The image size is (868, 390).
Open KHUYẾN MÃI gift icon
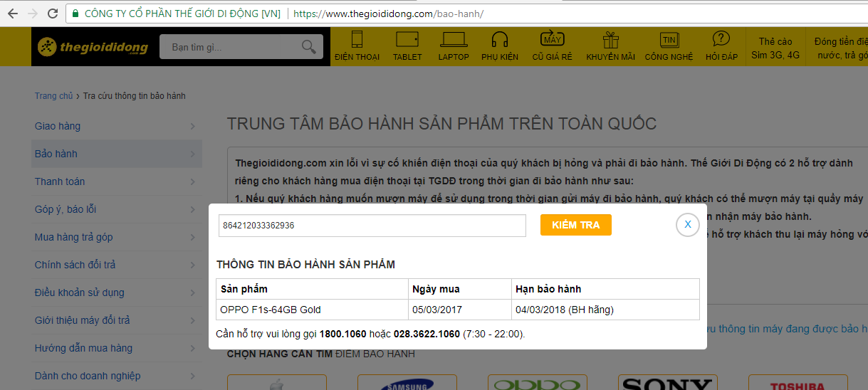pos(610,46)
